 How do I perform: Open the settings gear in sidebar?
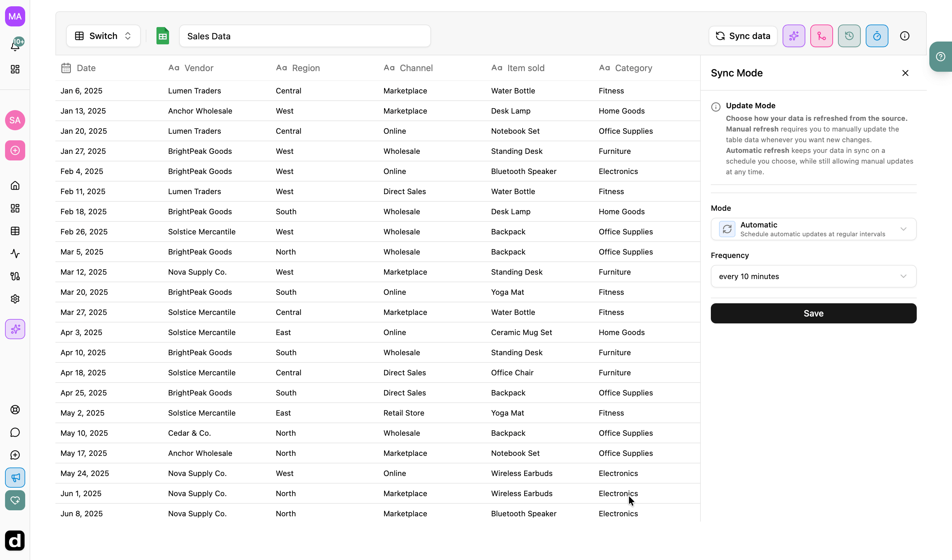(15, 299)
